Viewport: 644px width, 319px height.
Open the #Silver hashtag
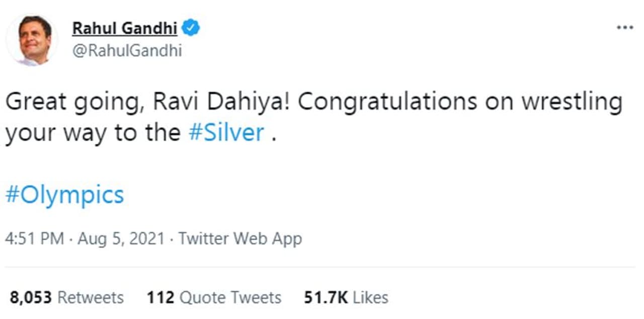click(x=226, y=133)
